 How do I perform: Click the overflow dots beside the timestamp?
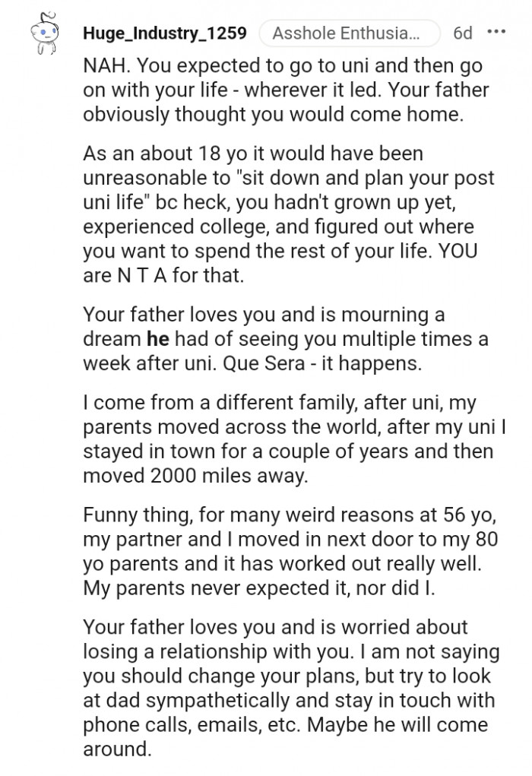tap(498, 33)
